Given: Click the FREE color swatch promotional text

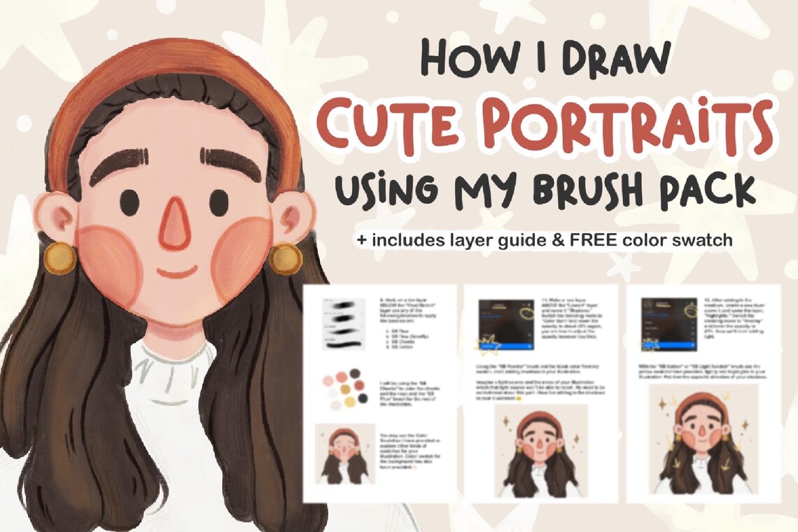Looking at the screenshot, I should pos(651,240).
